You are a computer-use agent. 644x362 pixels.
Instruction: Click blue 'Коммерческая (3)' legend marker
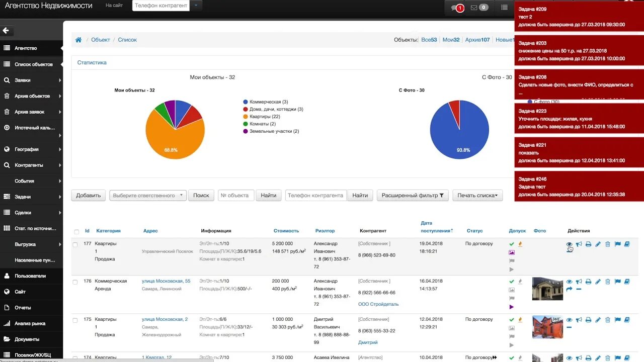246,102
